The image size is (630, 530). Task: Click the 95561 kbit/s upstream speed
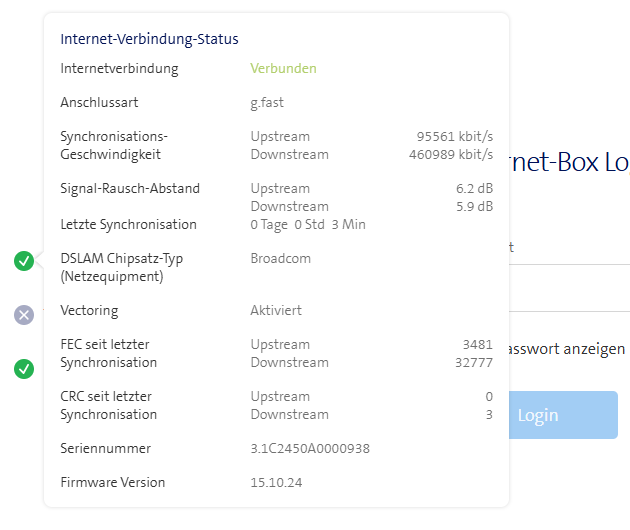pos(454,136)
